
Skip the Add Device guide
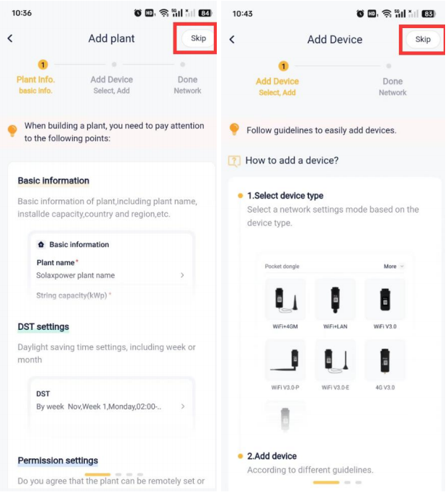click(x=423, y=40)
